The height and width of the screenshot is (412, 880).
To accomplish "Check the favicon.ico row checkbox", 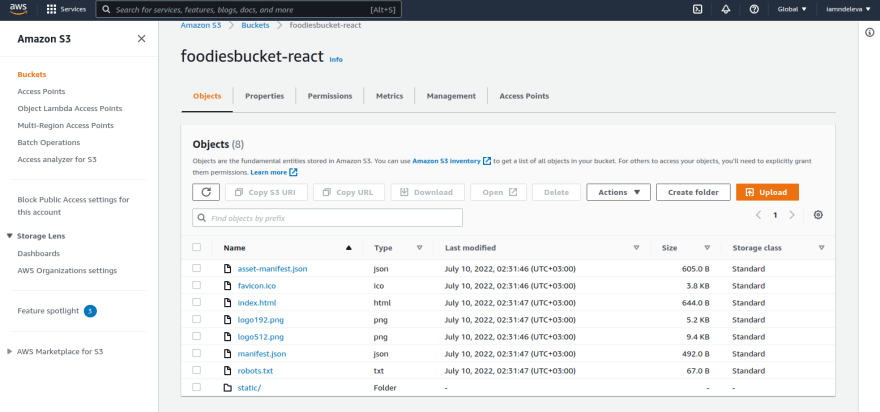I will pos(196,285).
